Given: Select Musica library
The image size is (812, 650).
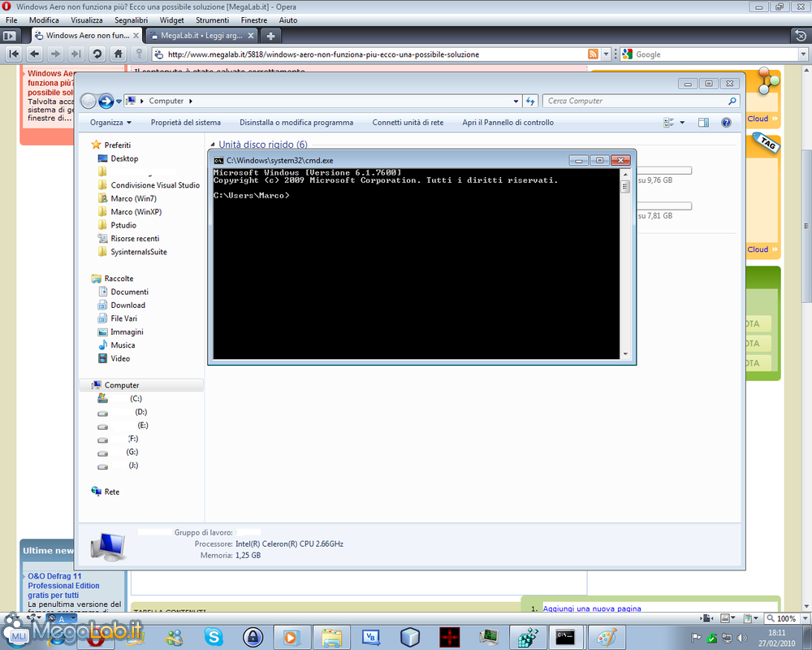Looking at the screenshot, I should [x=123, y=345].
